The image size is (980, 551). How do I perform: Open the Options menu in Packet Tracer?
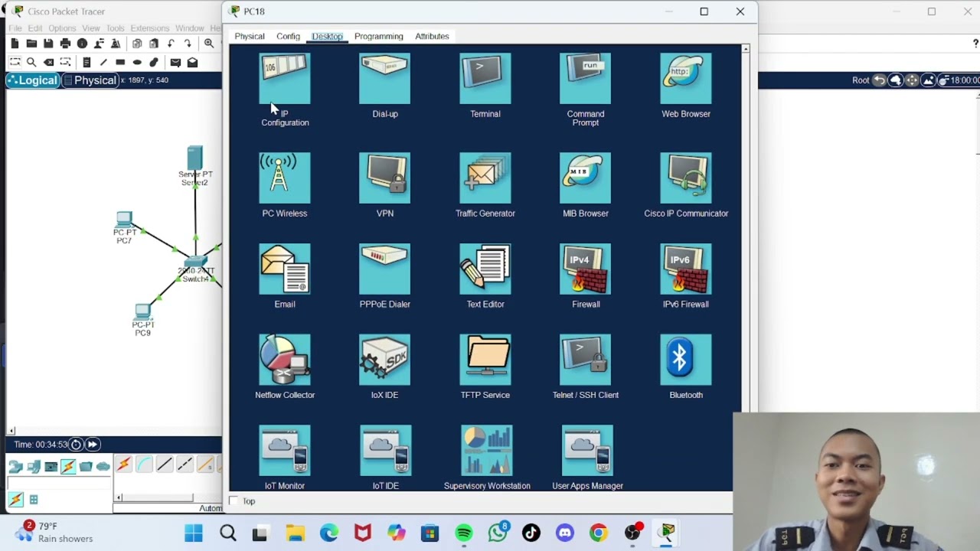[62, 28]
